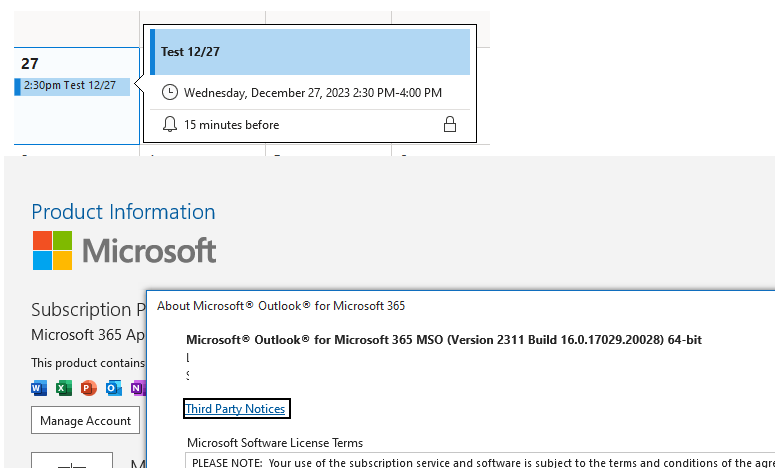Click the clock icon beside event time
Screen dimensions: 778x475
(170, 93)
